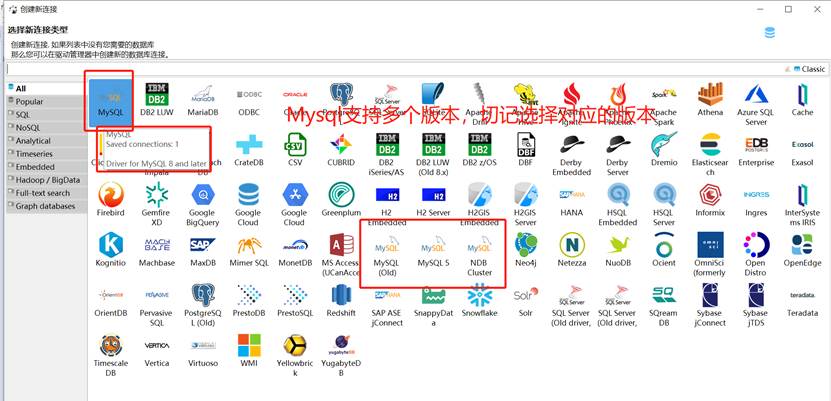This screenshot has width=831, height=401.
Task: Select the Machbase driver
Action: pos(157,250)
